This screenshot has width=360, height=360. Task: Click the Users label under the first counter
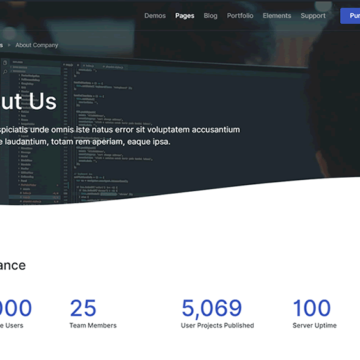pyautogui.click(x=12, y=325)
